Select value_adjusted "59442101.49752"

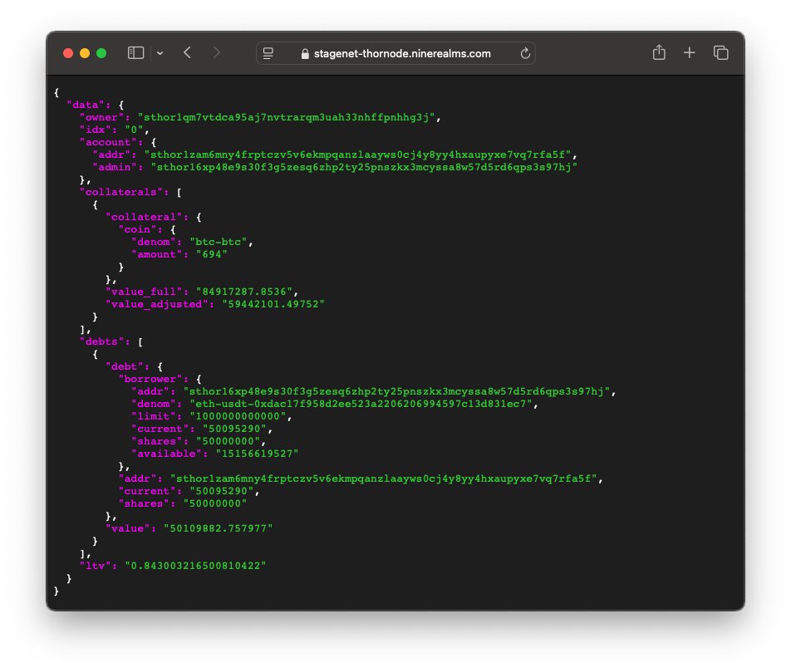(273, 304)
